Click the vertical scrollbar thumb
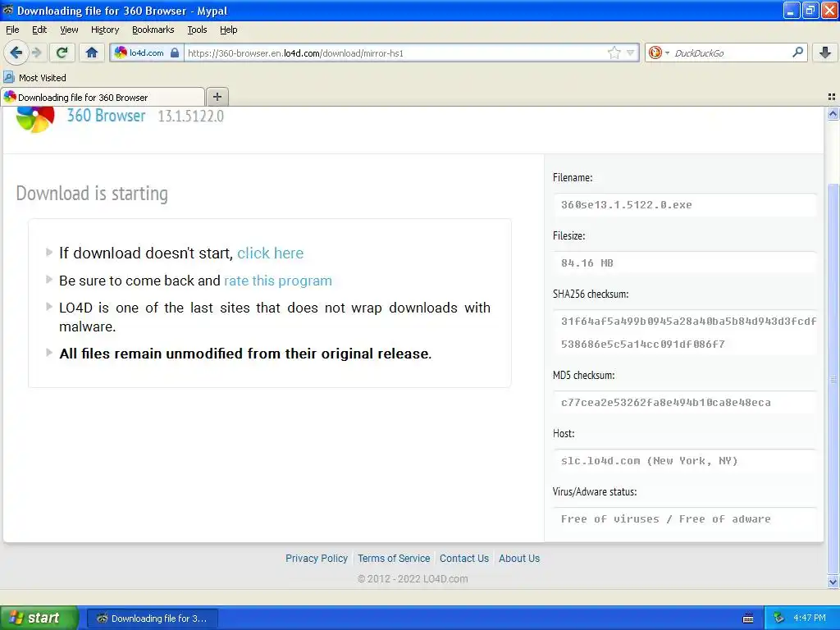 (833, 379)
